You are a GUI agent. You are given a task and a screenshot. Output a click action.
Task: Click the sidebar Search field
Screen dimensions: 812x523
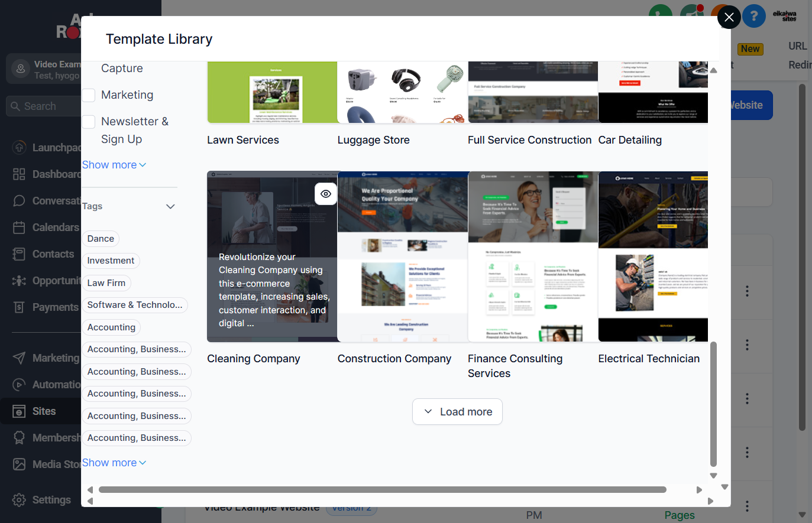44,106
